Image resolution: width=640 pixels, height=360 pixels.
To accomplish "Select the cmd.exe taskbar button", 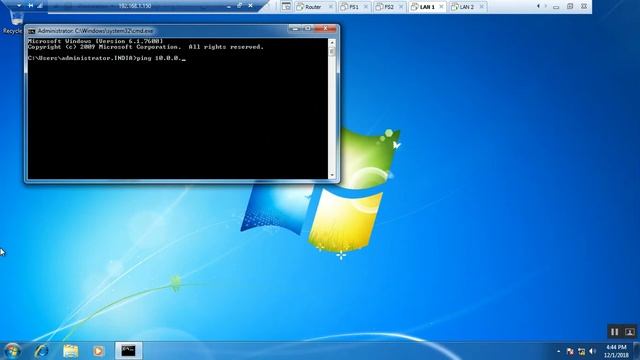I will (129, 351).
